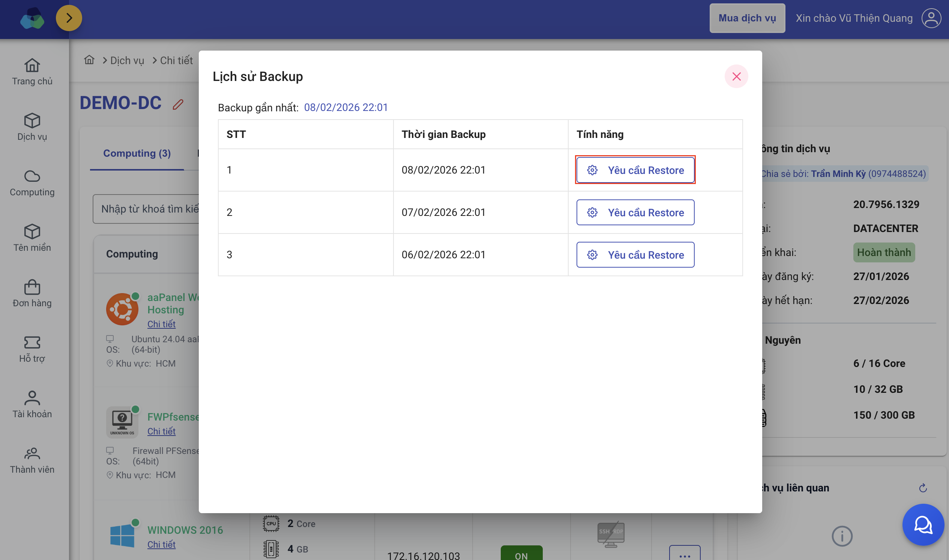Switch to the Computing (3) tab

[x=137, y=153]
